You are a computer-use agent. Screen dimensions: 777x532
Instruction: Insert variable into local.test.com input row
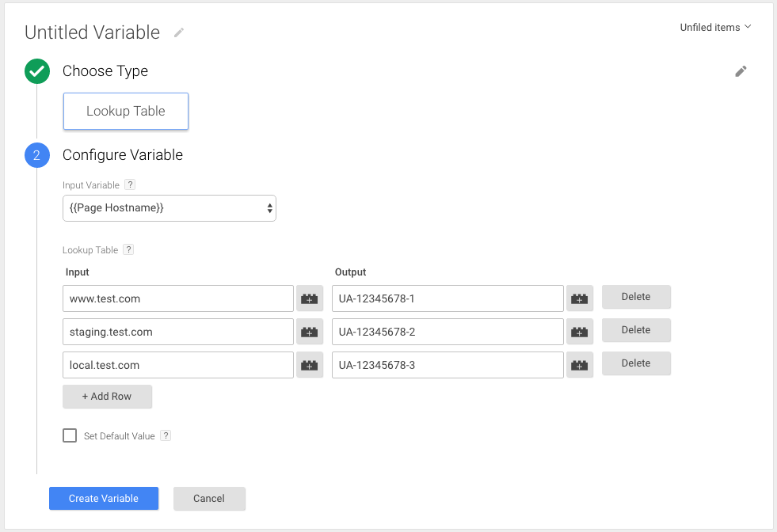310,365
